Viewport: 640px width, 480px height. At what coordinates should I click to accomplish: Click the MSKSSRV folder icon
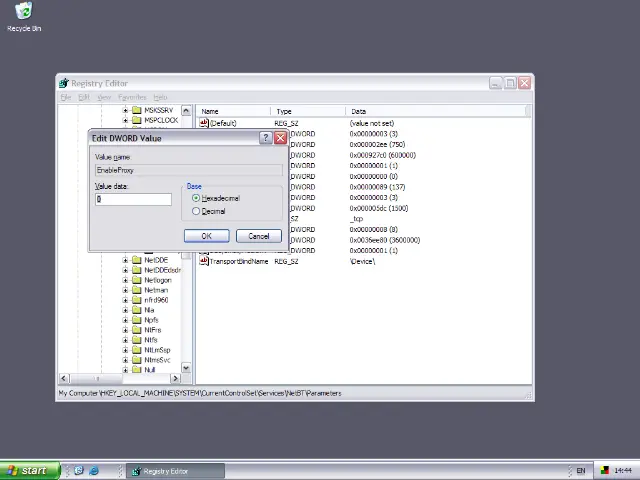tap(137, 110)
